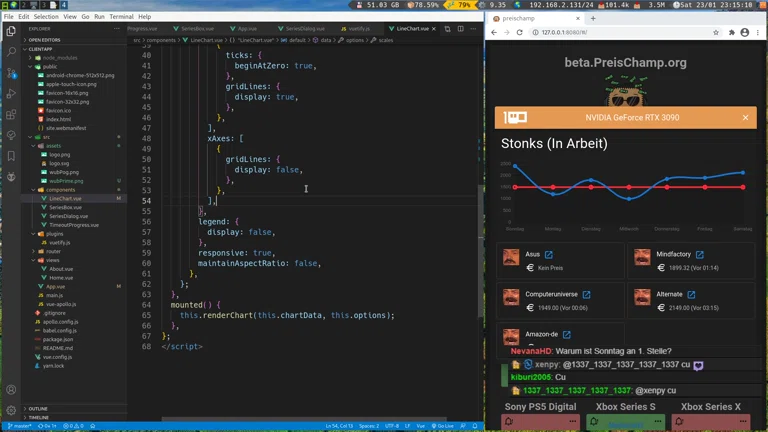Open Source Control in activity bar
This screenshot has height=432, width=768.
(12, 71)
